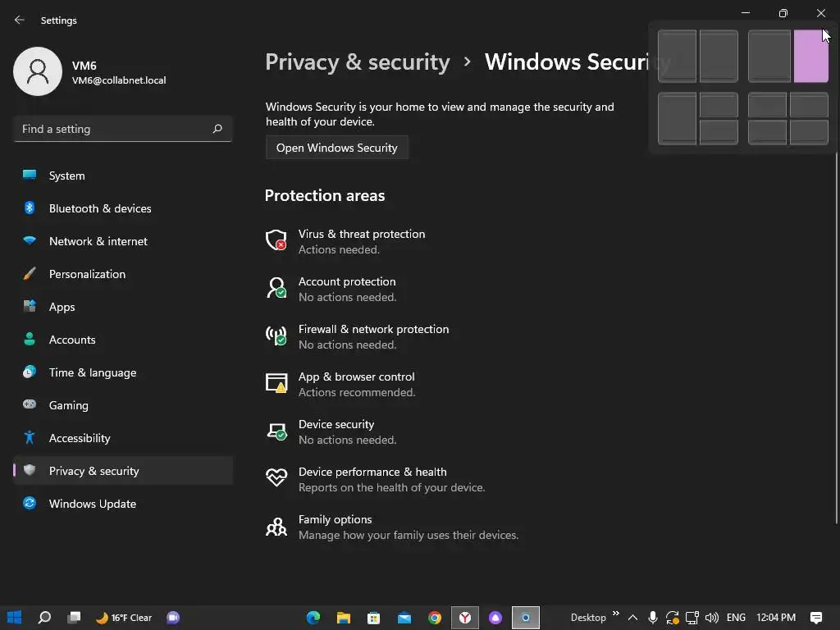Open Apps settings category
This screenshot has width=840, height=630.
pyautogui.click(x=123, y=307)
